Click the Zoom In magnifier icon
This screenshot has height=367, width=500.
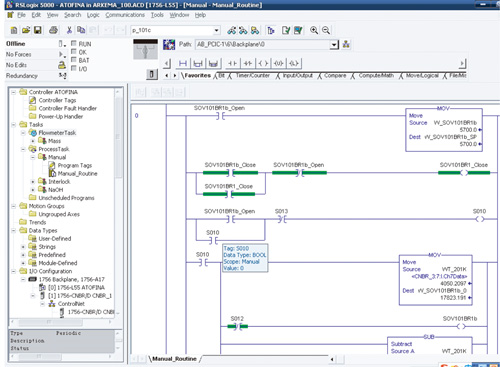pyautogui.click(x=314, y=30)
